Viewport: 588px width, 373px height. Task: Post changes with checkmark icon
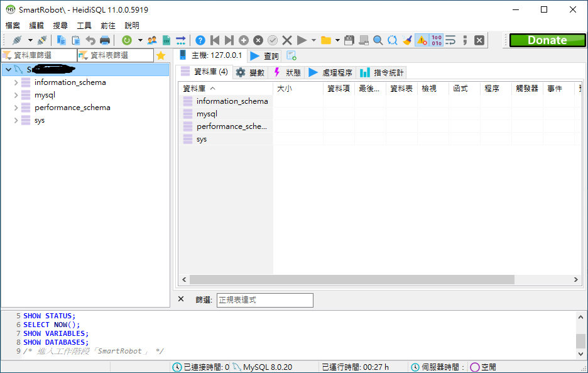(x=273, y=40)
